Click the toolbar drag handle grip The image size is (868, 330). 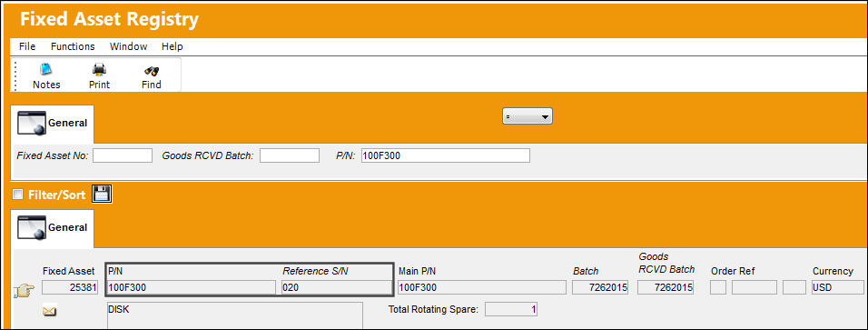[15, 75]
